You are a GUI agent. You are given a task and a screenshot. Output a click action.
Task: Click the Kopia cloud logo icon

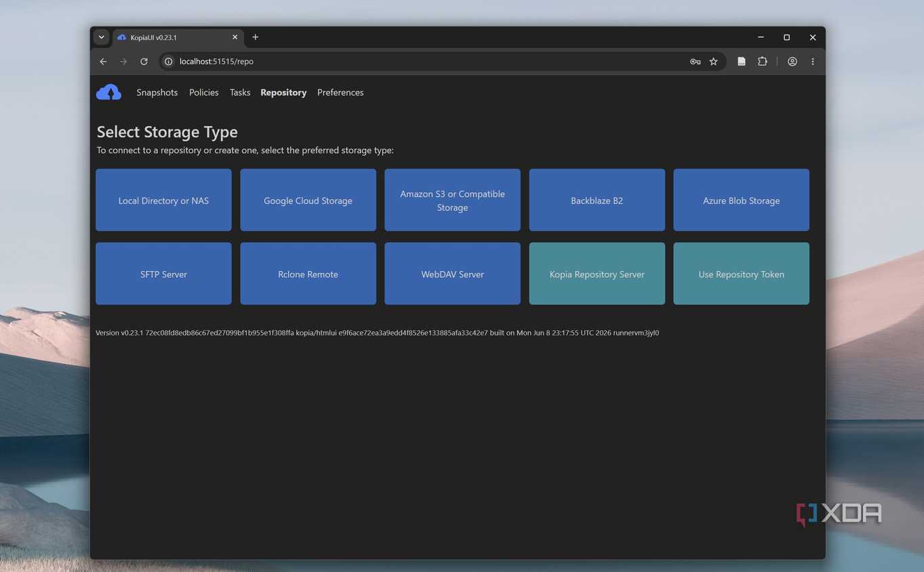[x=108, y=92]
